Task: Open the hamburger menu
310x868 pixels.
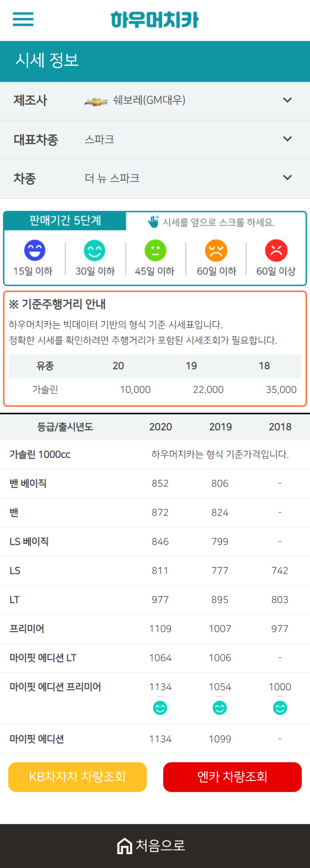Action: tap(23, 19)
